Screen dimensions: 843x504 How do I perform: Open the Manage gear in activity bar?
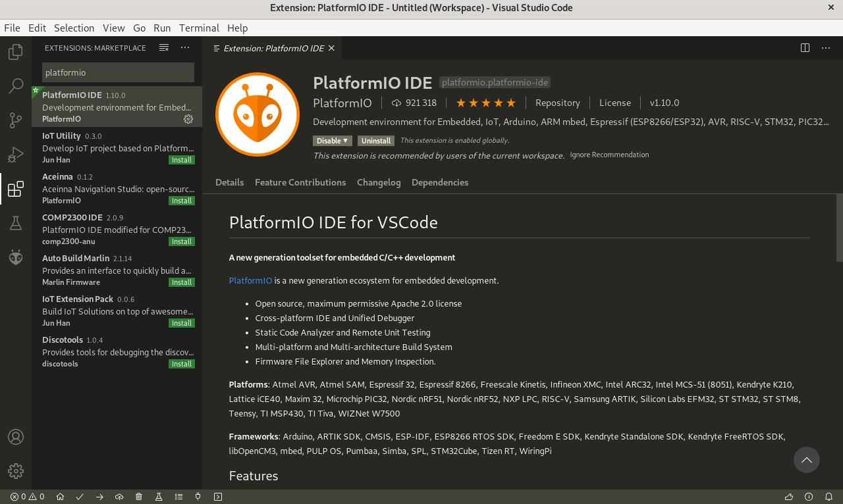coord(16,471)
